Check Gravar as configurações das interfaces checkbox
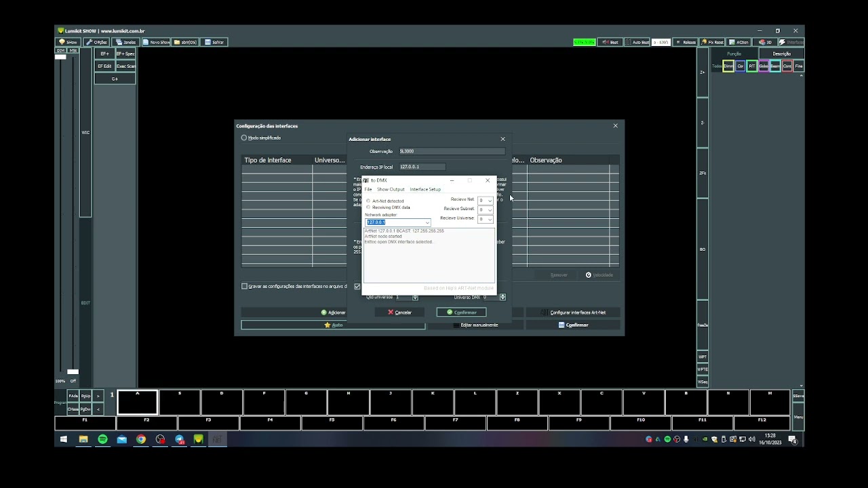This screenshot has height=488, width=868. (245, 286)
